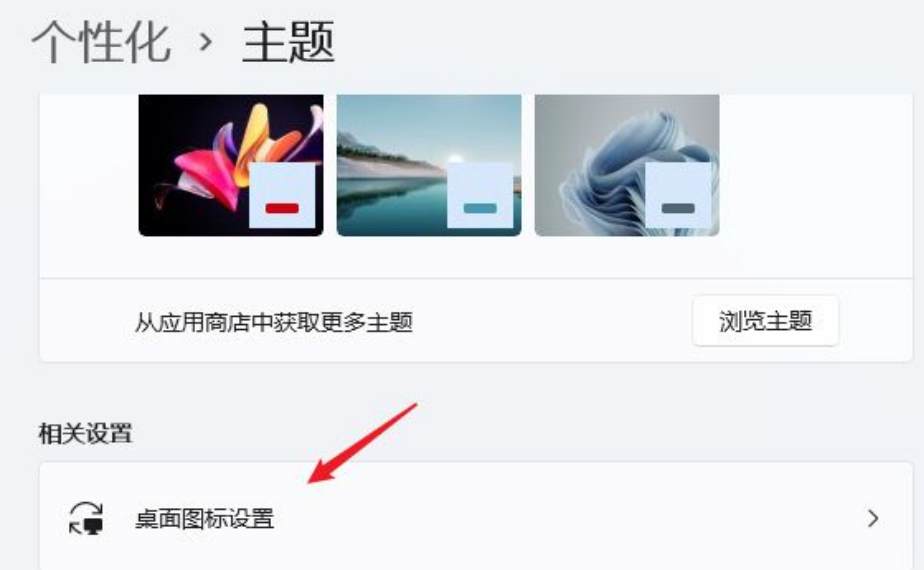Select the lake landscape theme thumbnail
Image resolution: width=924 pixels, height=570 pixels.
(x=429, y=165)
